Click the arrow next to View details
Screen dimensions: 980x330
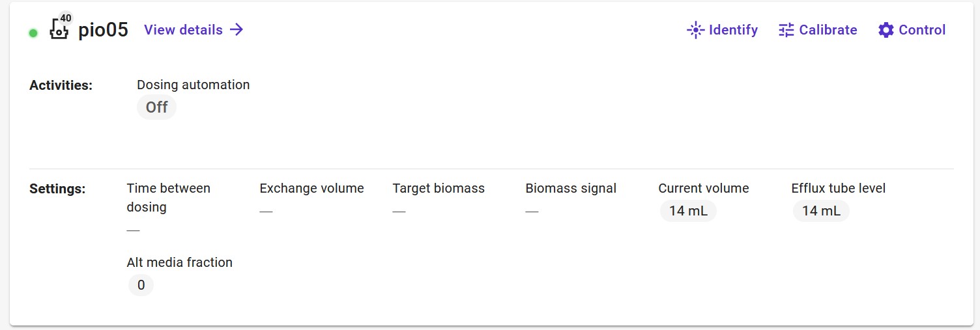point(237,30)
